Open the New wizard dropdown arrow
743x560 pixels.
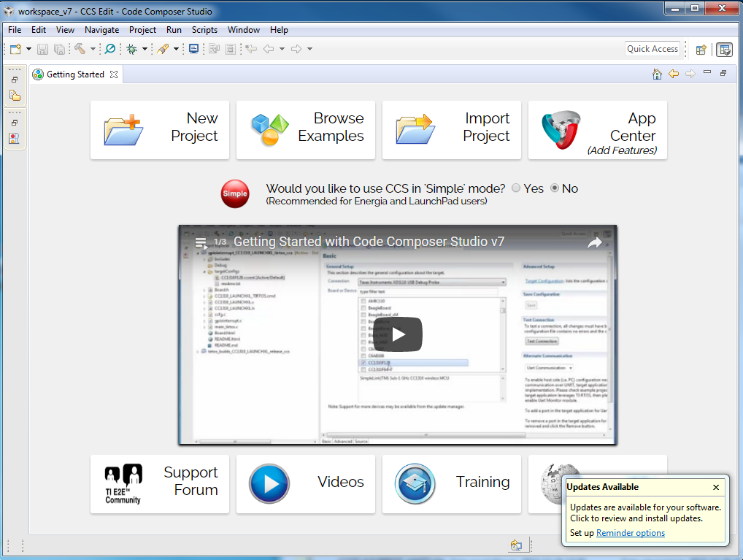(x=29, y=49)
